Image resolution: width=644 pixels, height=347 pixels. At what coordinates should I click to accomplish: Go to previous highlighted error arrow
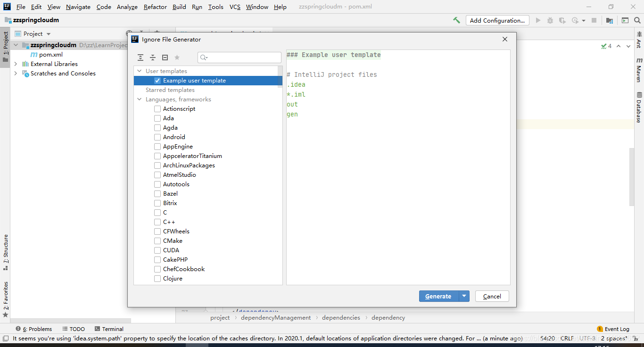pyautogui.click(x=619, y=46)
